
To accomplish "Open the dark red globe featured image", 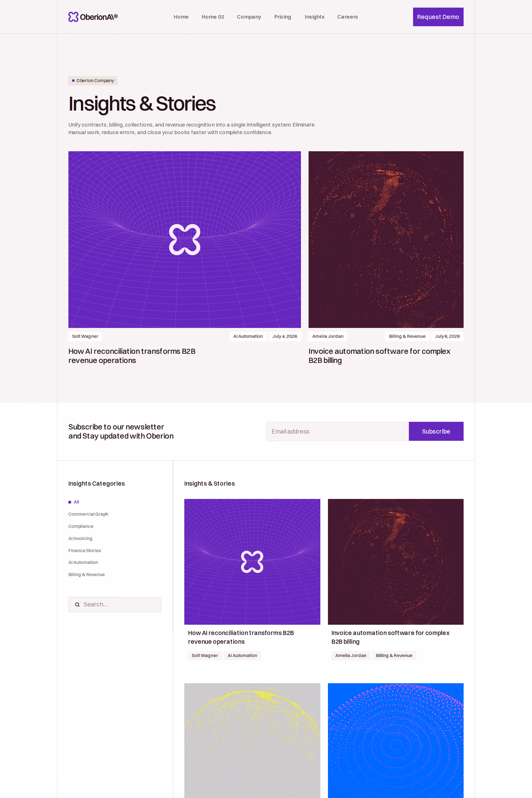I will pos(386,239).
